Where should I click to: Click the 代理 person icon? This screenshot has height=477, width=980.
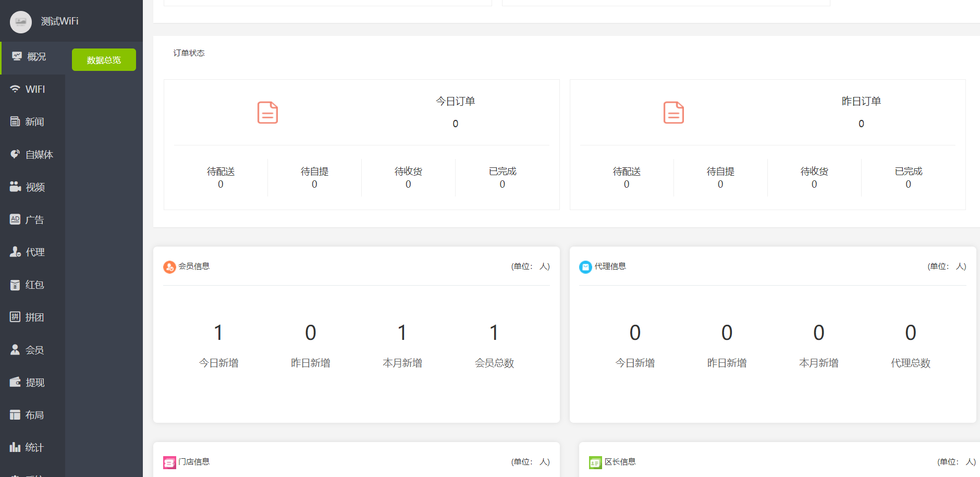pyautogui.click(x=15, y=252)
